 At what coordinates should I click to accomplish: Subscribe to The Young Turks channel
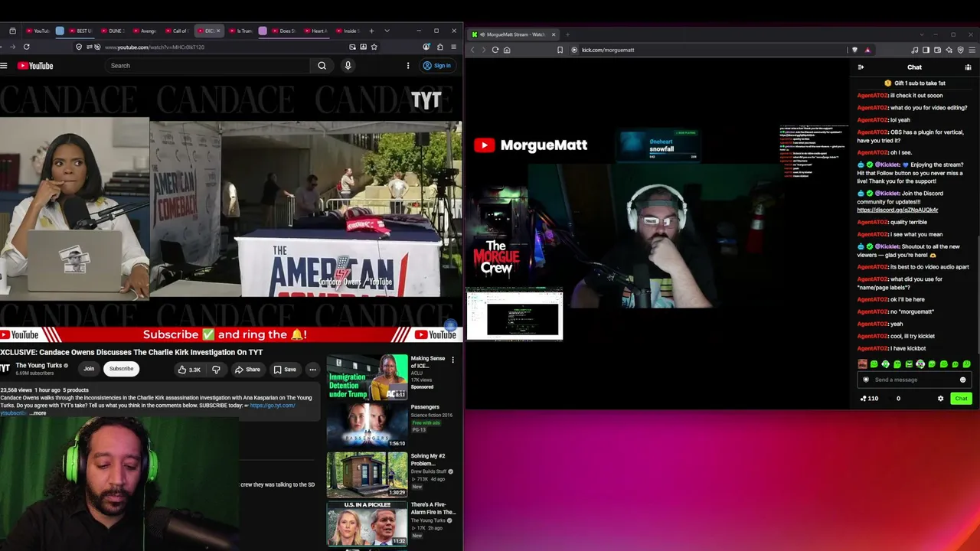(121, 369)
